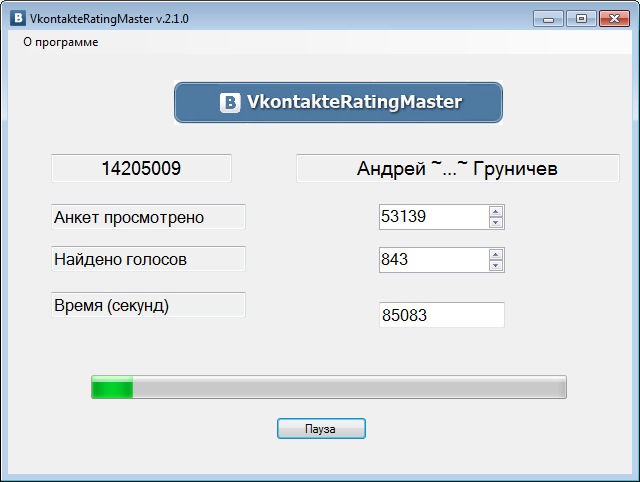Screen dimensions: 640x482
Task: Click the VkontakteRatingMaster banner logo
Action: coord(338,102)
